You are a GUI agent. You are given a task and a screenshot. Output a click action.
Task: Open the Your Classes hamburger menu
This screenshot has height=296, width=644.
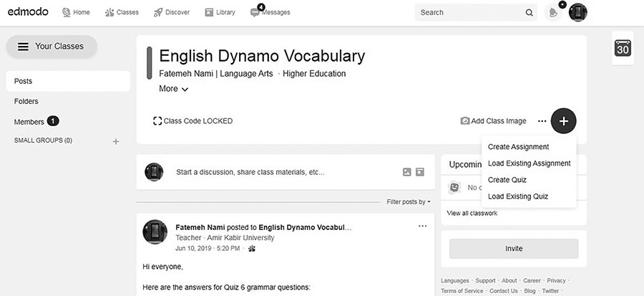click(23, 47)
